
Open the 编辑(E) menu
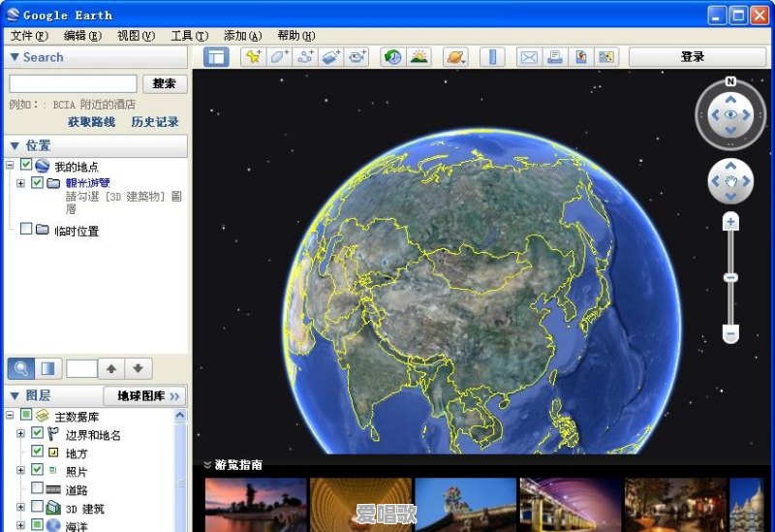click(x=82, y=36)
